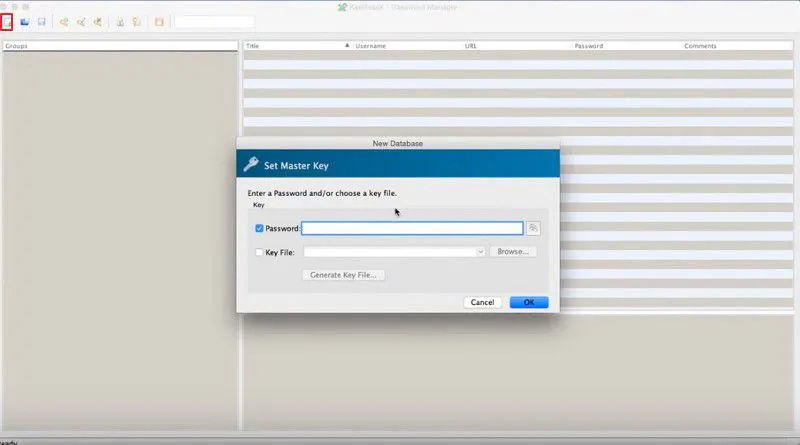
Task: Enable the Key File checkbox
Action: 259,252
